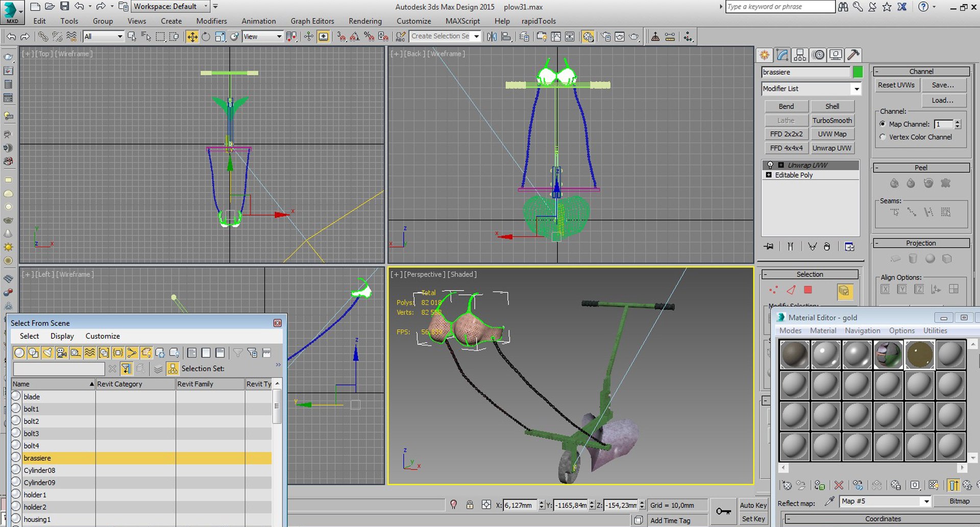Open the Display command panel tab
Image resolution: width=980 pixels, height=527 pixels.
click(x=836, y=55)
